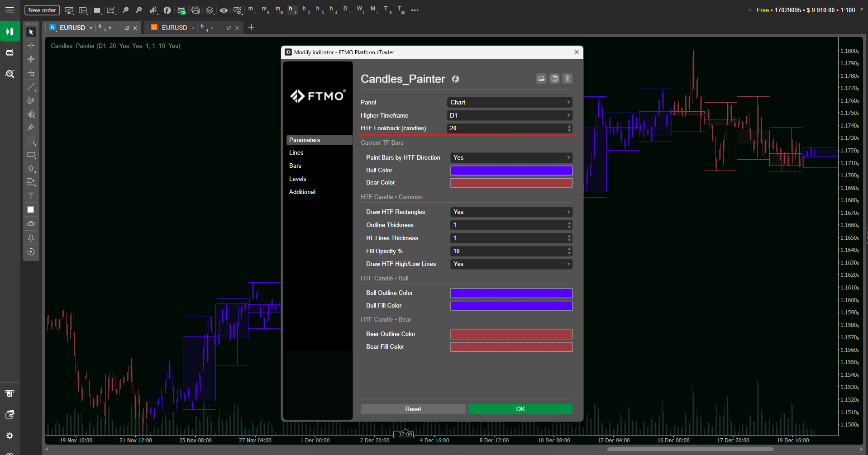This screenshot has height=455, width=868.
Task: Select the pointer tool in the left toolbar
Action: coord(31,32)
